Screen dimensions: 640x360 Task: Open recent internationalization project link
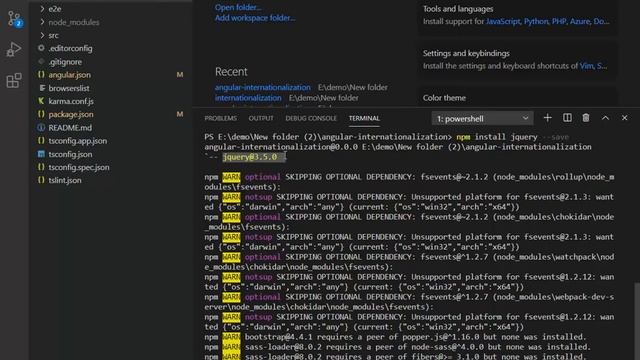[248, 98]
